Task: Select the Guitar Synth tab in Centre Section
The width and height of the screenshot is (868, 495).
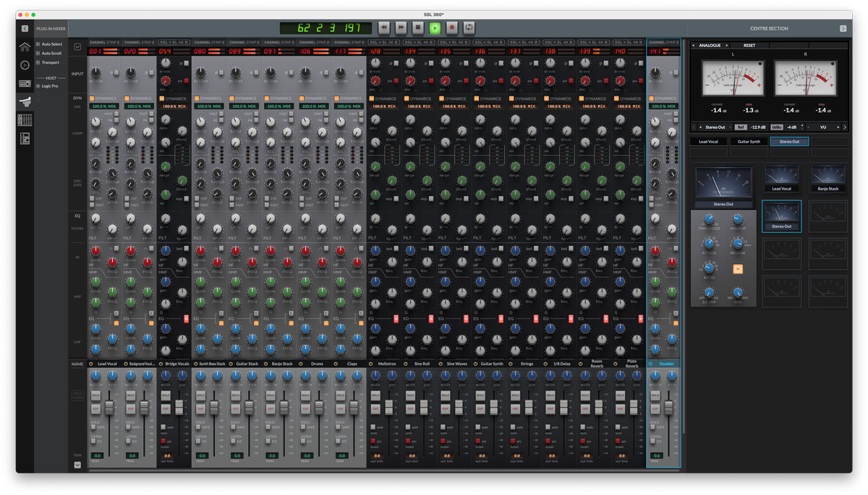Action: tap(749, 142)
